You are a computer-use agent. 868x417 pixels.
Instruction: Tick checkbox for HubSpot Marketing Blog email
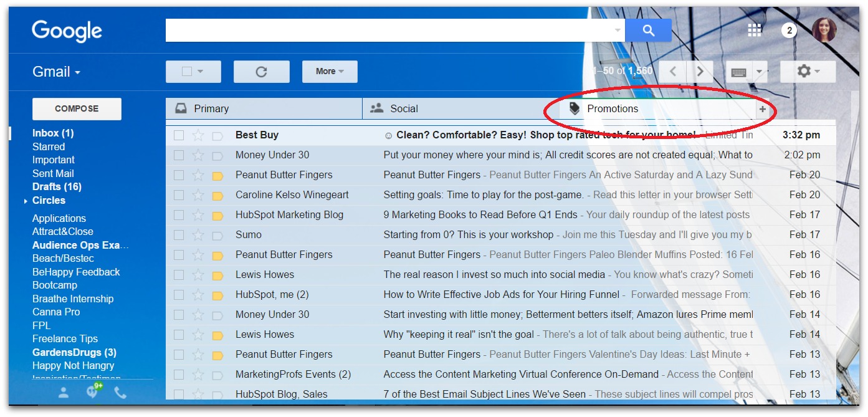pyautogui.click(x=179, y=215)
